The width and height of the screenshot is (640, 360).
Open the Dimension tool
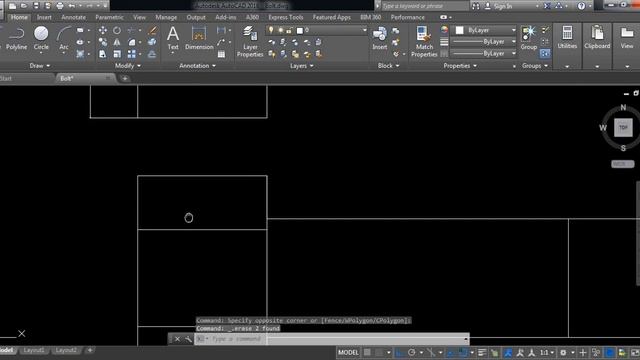(x=199, y=38)
